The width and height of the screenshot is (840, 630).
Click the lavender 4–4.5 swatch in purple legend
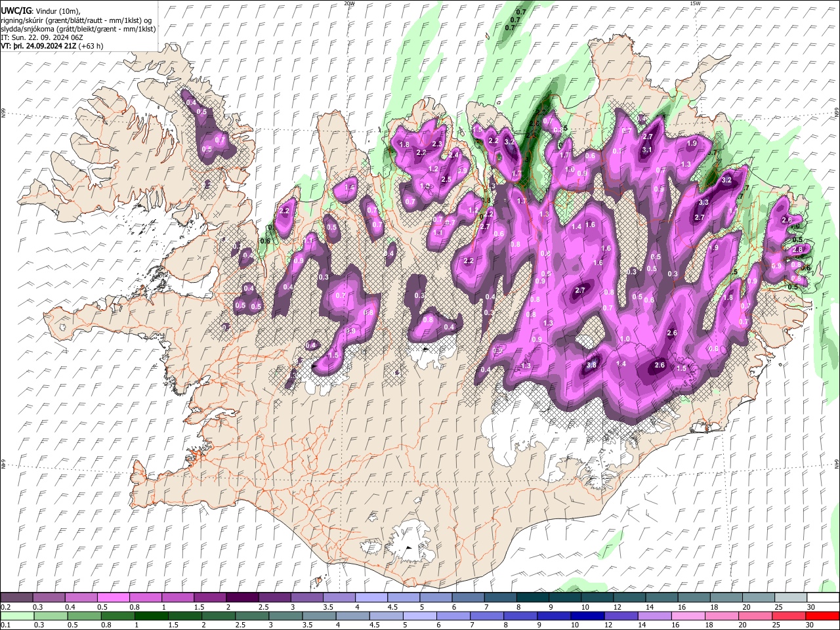[x=371, y=598]
